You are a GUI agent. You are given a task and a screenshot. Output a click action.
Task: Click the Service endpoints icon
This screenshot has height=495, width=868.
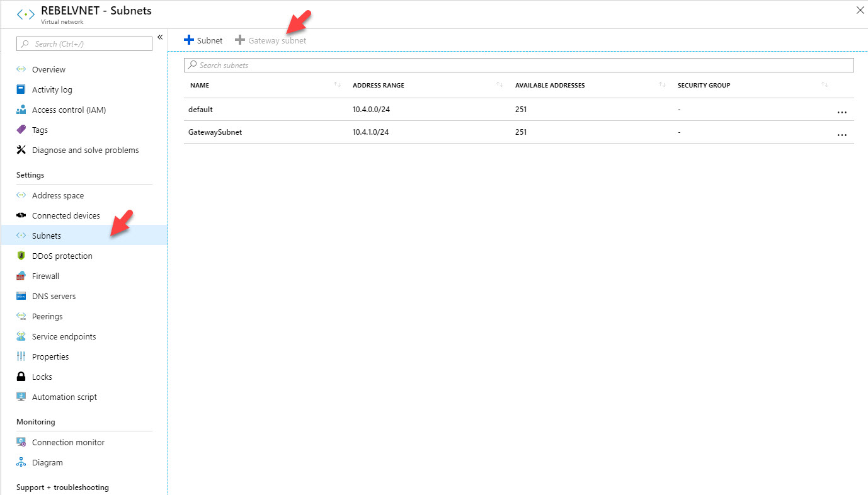(21, 336)
